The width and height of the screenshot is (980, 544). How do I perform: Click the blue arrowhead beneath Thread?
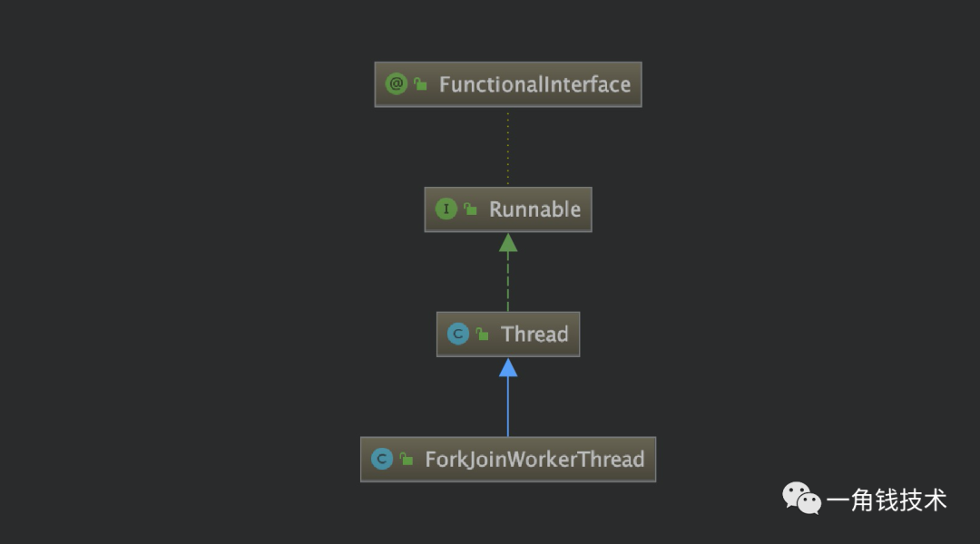click(508, 367)
